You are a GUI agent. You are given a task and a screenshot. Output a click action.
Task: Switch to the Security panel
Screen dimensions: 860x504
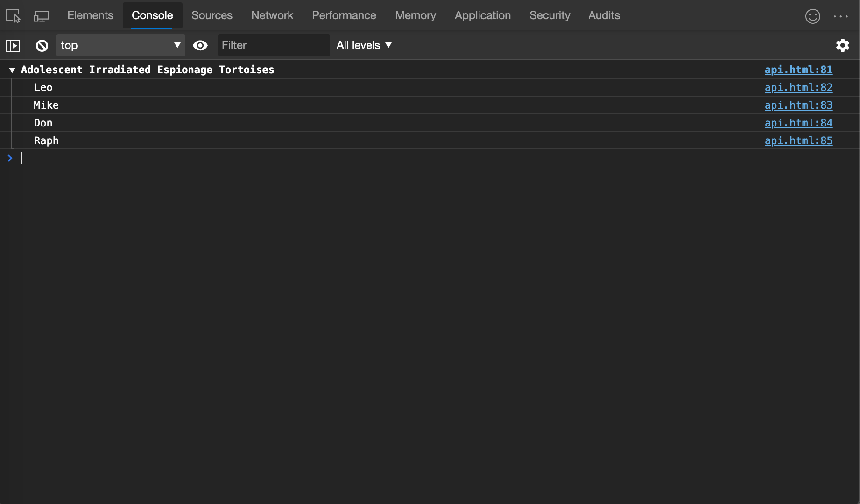click(550, 15)
